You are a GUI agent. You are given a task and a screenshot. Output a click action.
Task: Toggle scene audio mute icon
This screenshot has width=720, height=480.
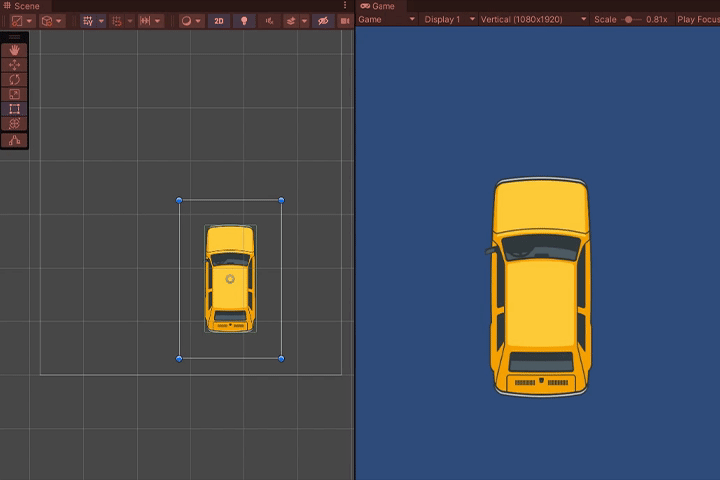point(270,21)
